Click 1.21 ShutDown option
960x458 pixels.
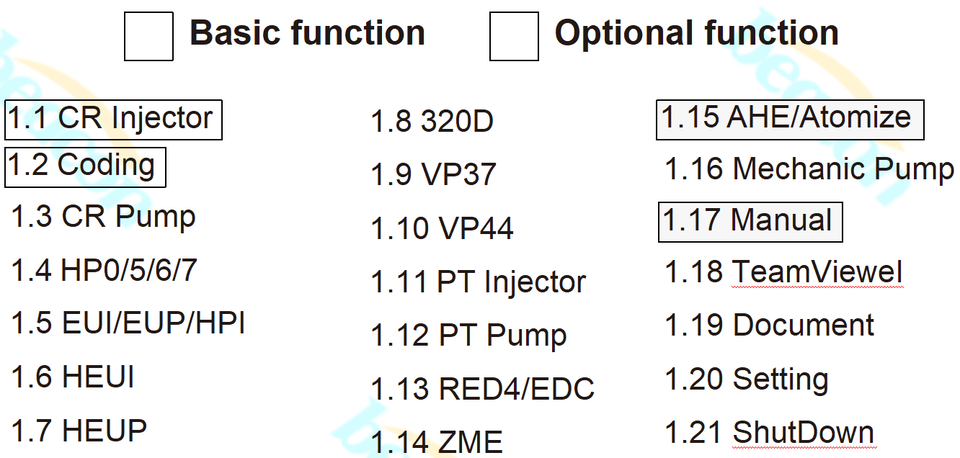pyautogui.click(x=769, y=433)
